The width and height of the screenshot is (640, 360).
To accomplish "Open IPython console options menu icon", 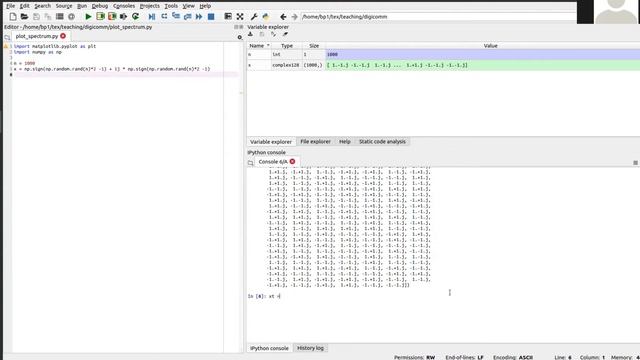I will tap(636, 162).
